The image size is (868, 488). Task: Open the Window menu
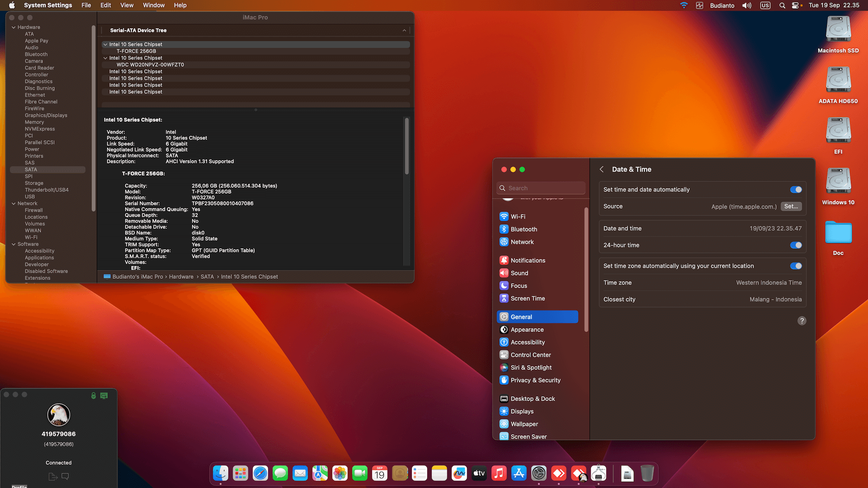[153, 5]
